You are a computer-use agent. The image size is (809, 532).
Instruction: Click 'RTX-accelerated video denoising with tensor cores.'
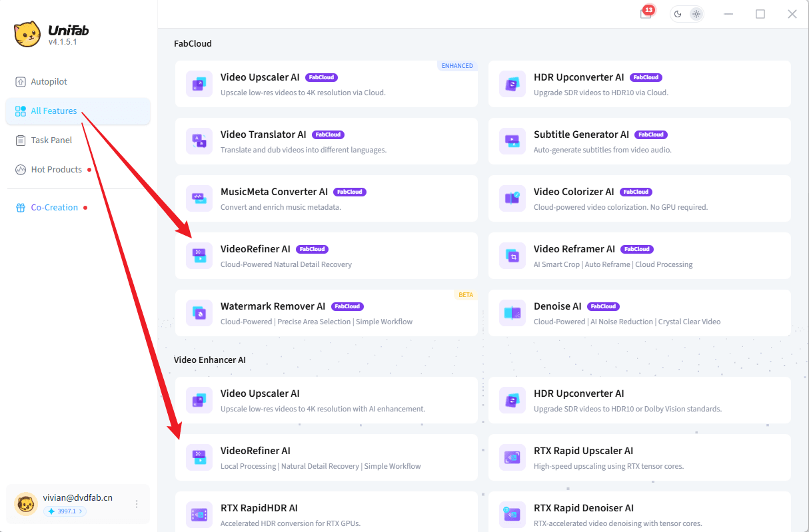(x=618, y=523)
